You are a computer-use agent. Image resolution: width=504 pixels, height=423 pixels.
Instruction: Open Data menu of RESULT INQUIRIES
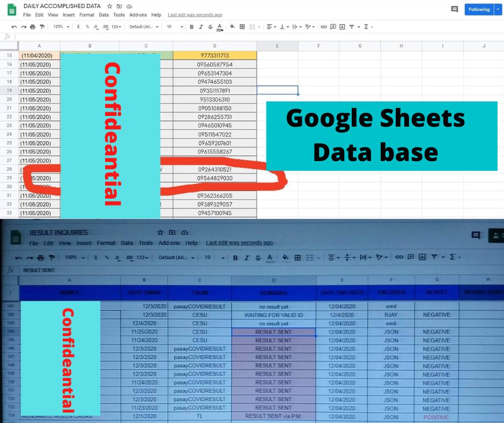127,243
